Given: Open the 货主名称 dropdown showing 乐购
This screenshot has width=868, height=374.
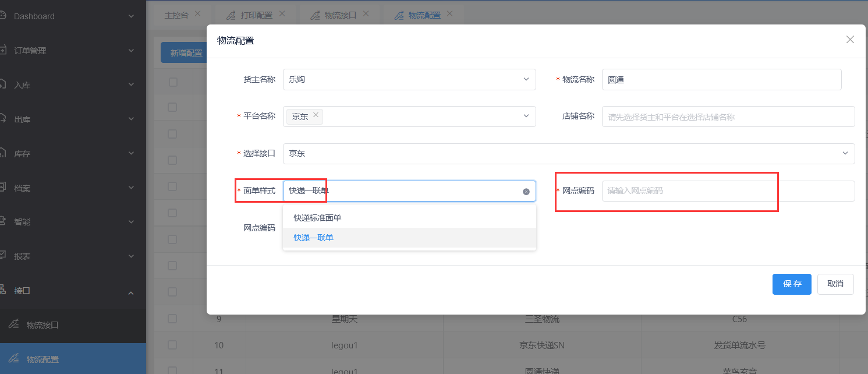Looking at the screenshot, I should point(409,79).
